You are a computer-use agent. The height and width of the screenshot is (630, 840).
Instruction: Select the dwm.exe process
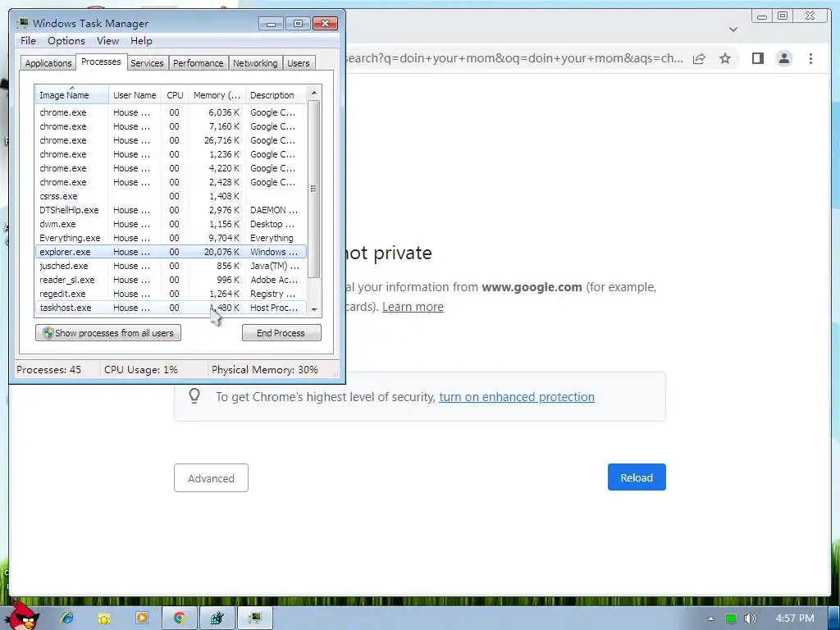171,224
